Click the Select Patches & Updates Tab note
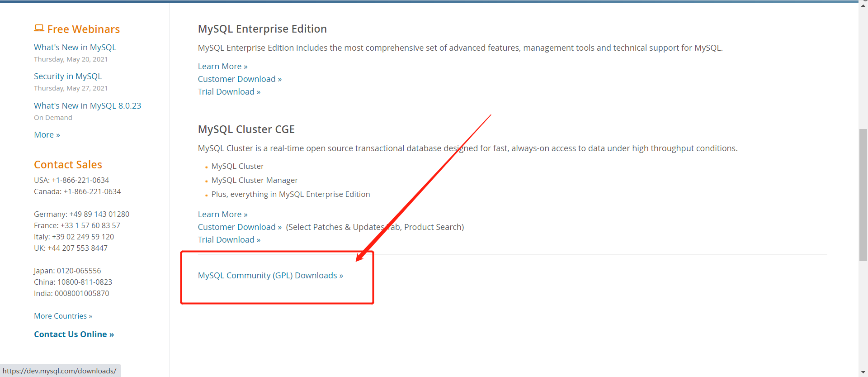This screenshot has width=868, height=377. click(x=375, y=227)
